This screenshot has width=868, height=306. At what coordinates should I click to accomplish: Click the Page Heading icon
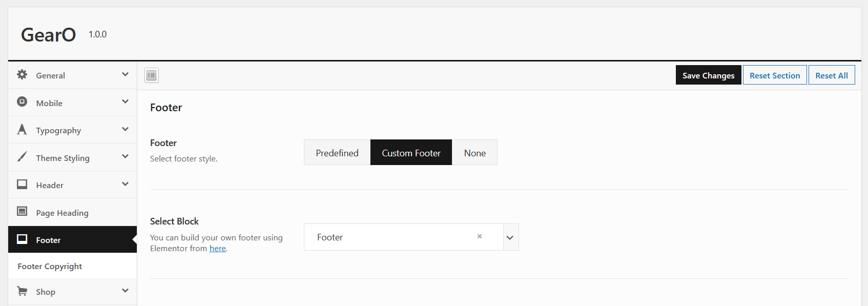tap(22, 212)
